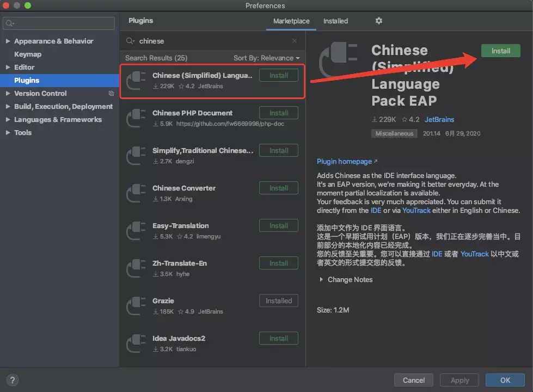Click the Zh-Translate-En plugin icon

point(136,268)
